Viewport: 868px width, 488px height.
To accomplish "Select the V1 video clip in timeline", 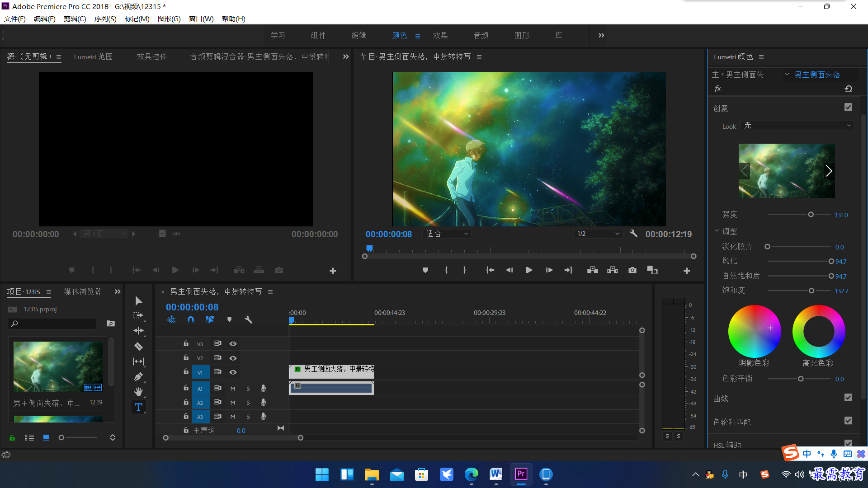I will 332,372.
